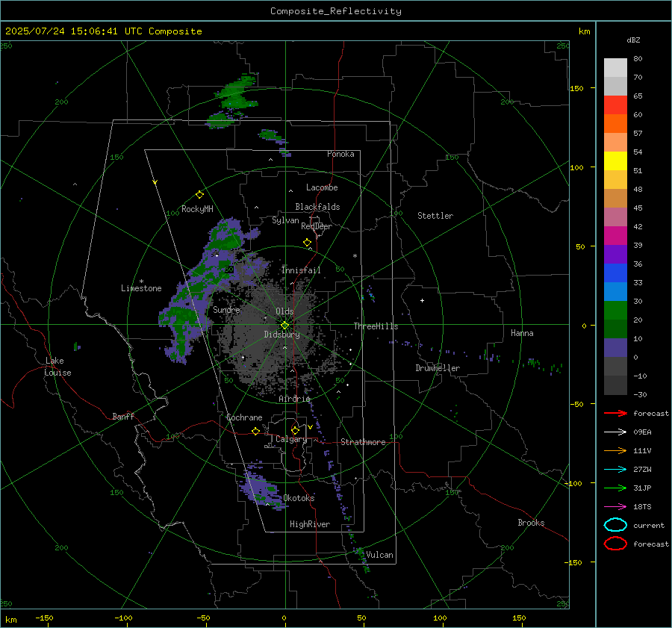The image size is (672, 628).
Task: Click the Sylvan label on the map
Action: tap(285, 220)
